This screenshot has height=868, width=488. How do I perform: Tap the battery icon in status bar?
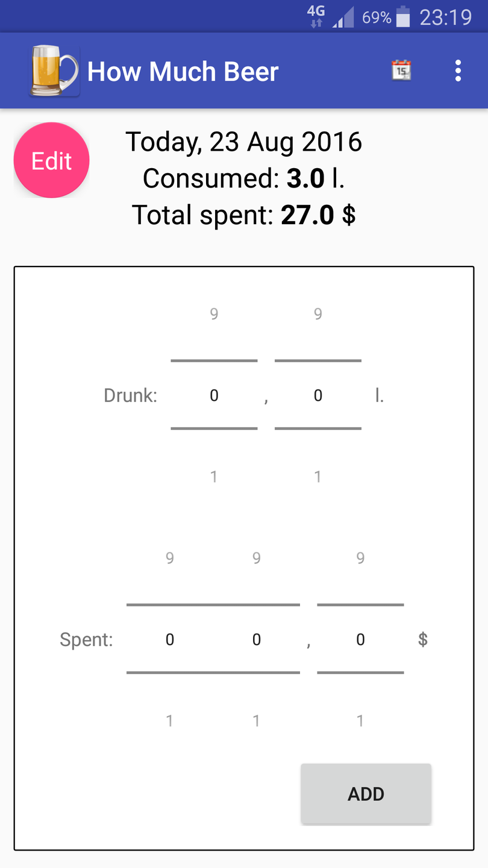pyautogui.click(x=403, y=17)
